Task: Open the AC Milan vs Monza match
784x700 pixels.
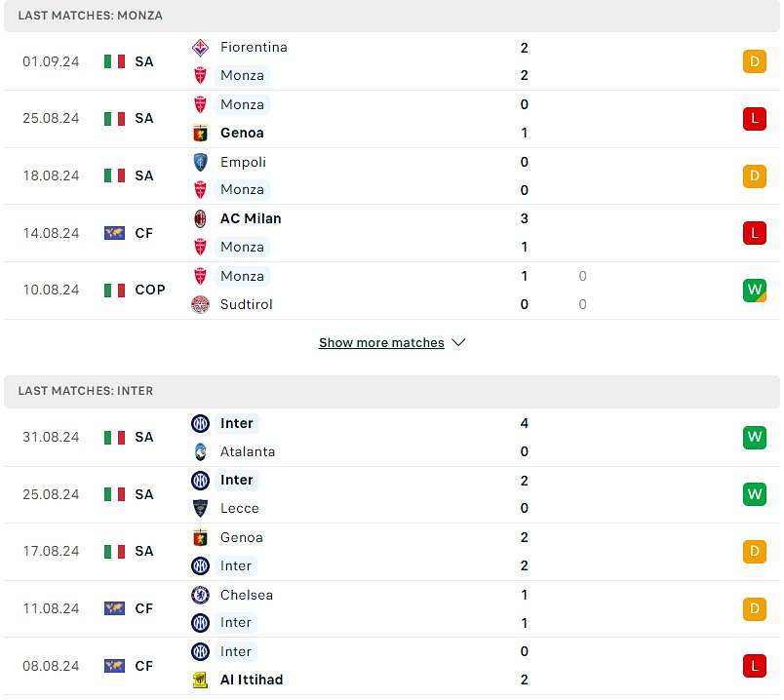Action: tap(390, 233)
